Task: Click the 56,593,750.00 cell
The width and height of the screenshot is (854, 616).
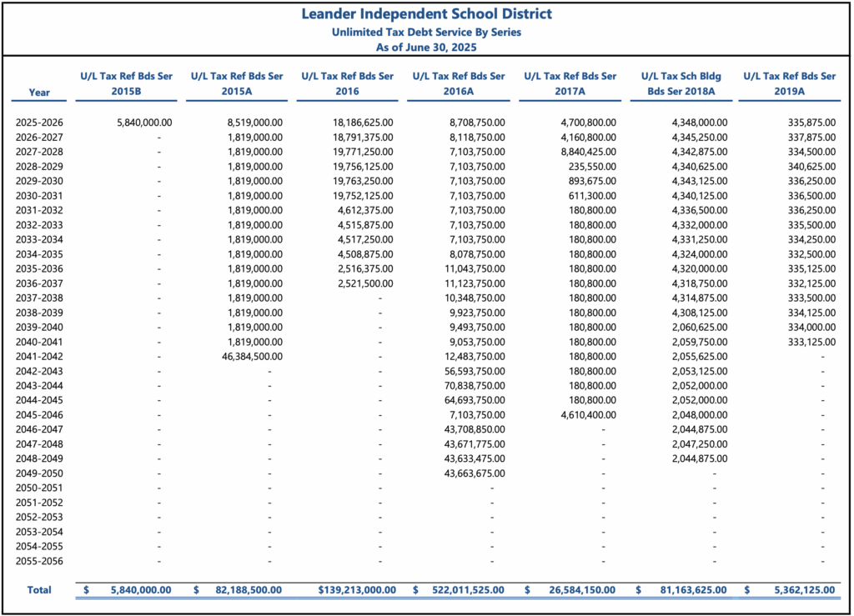Action: click(x=475, y=372)
